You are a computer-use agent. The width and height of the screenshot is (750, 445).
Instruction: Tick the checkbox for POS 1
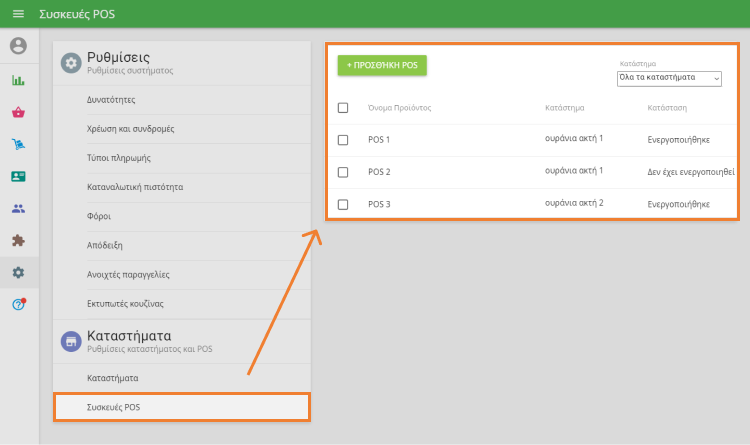[343, 140]
